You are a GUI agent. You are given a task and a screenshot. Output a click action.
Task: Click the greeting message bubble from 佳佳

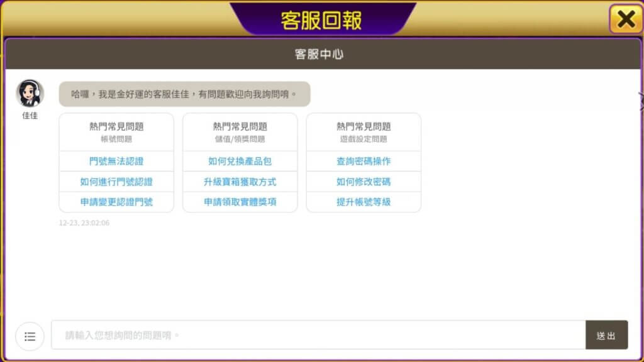pos(184,94)
